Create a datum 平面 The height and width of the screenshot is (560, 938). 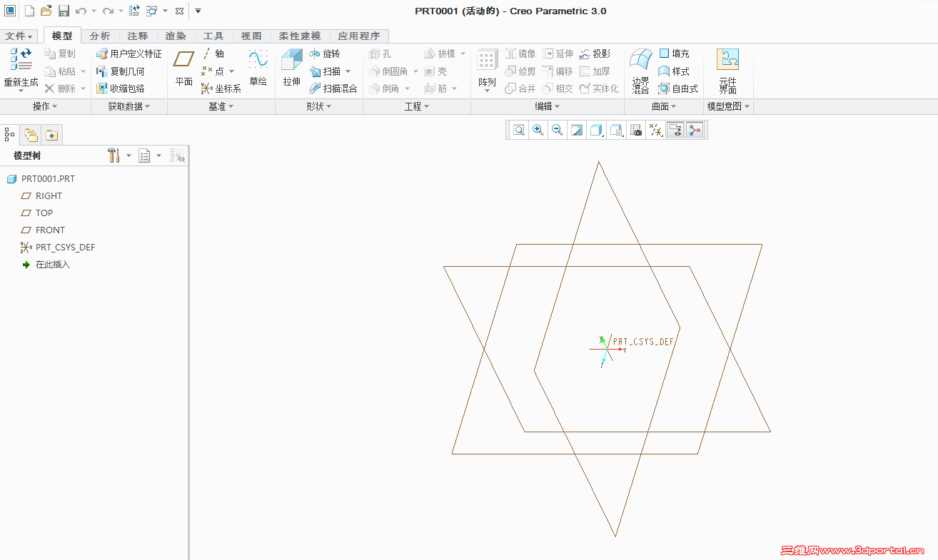tap(184, 68)
